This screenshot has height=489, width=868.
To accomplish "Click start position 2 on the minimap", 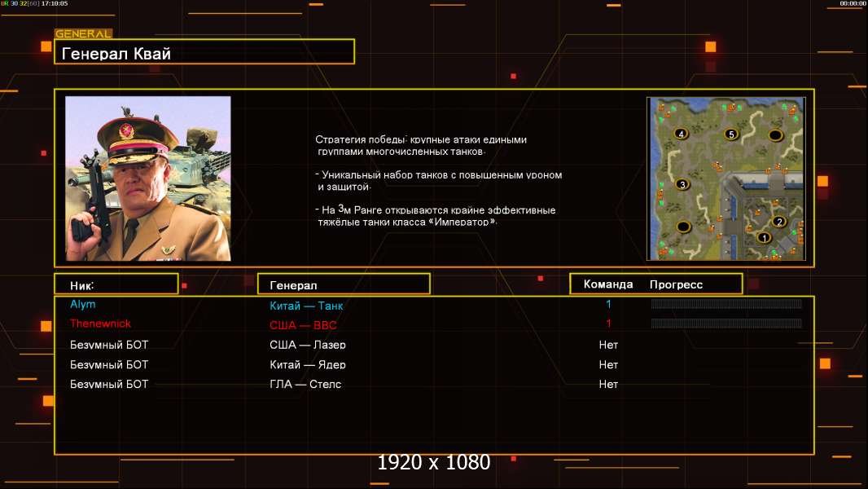I will 779,222.
